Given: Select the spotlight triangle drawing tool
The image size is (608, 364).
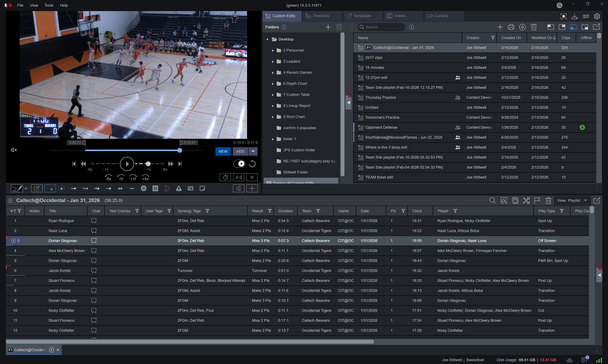Looking at the screenshot, I should tap(179, 188).
